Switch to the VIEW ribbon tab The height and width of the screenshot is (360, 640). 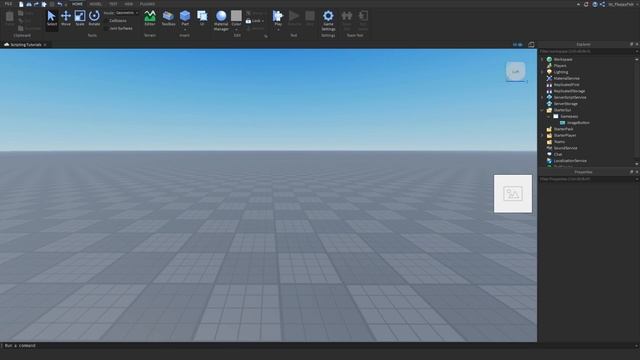(x=129, y=4)
